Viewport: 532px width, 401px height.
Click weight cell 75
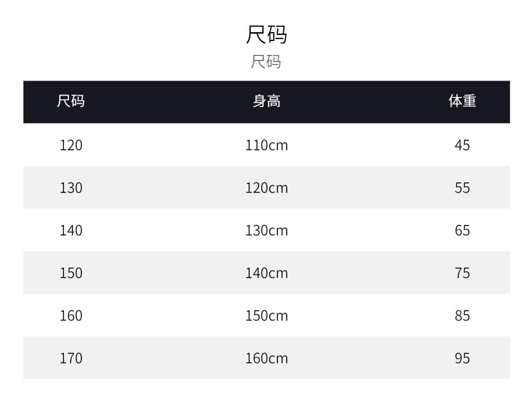[462, 273]
